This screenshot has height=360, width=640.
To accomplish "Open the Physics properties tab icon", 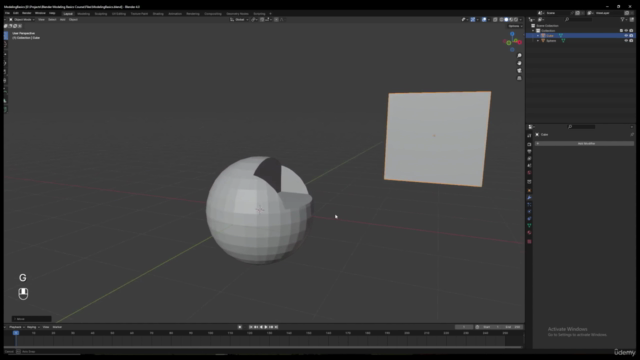I will tap(529, 211).
